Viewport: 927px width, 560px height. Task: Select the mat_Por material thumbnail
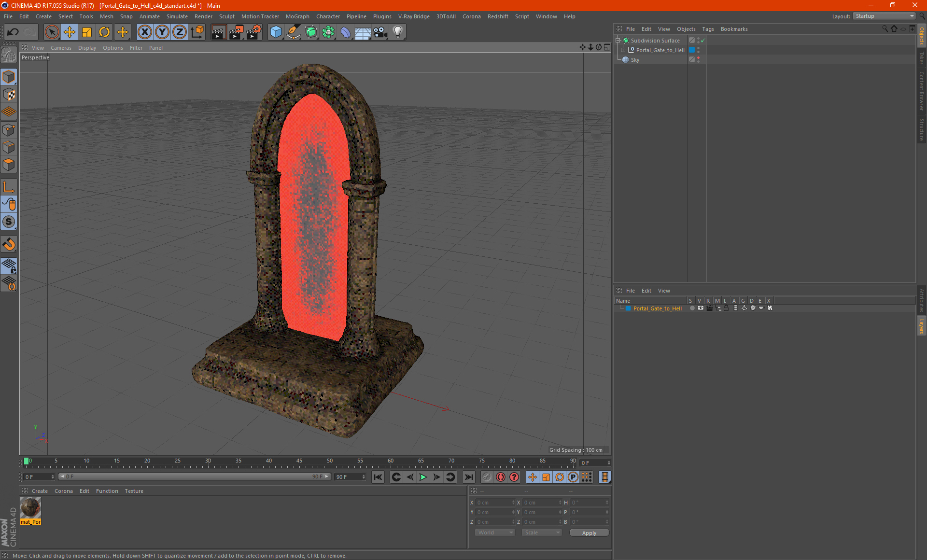31,511
